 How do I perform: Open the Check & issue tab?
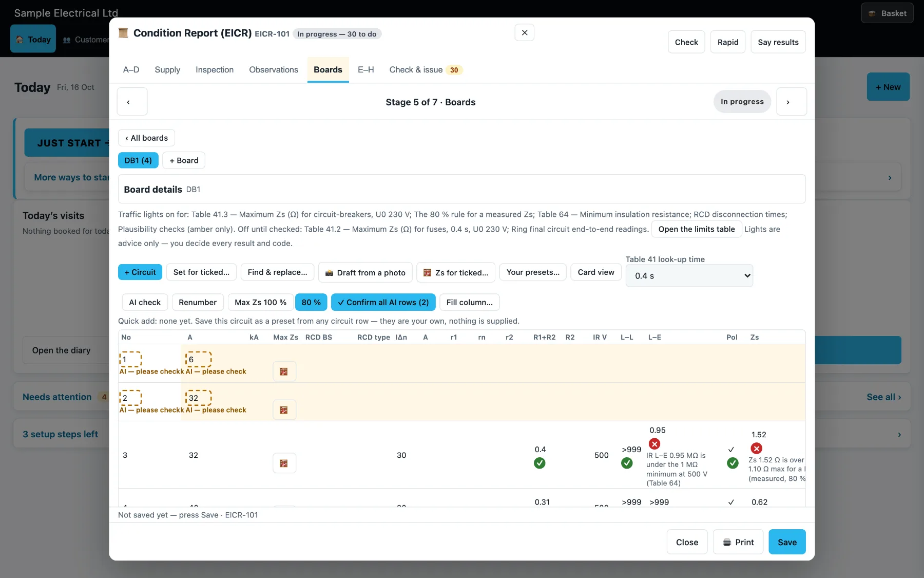click(x=426, y=70)
